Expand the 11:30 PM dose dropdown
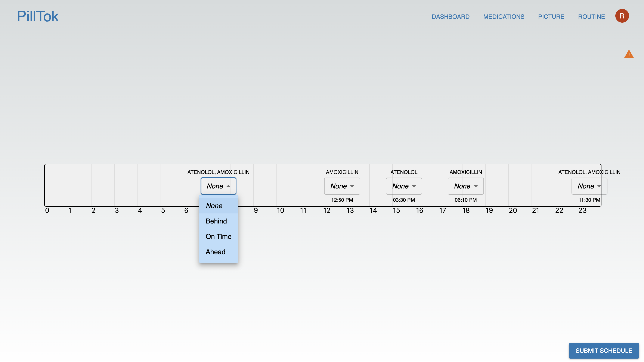Screen dimensions: 644x362 (589, 186)
